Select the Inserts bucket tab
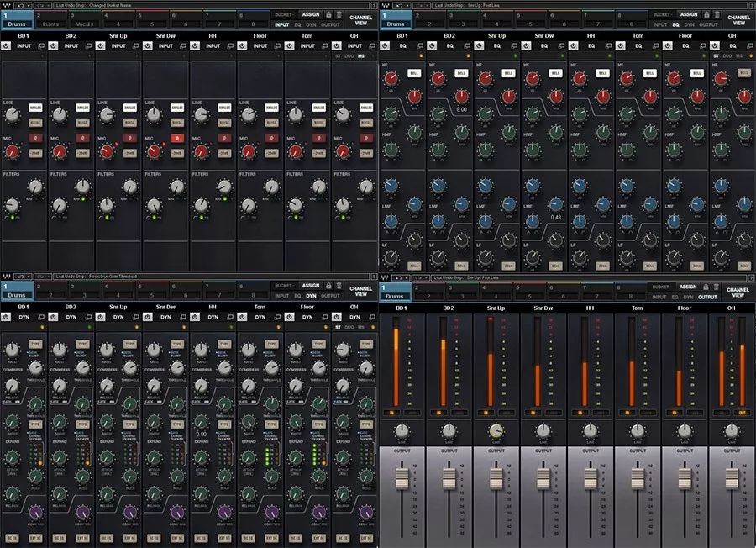The image size is (756, 548). point(50,20)
